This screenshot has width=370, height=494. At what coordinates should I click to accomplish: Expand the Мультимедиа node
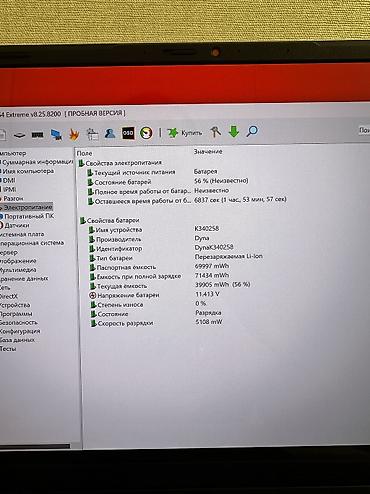tap(18, 270)
